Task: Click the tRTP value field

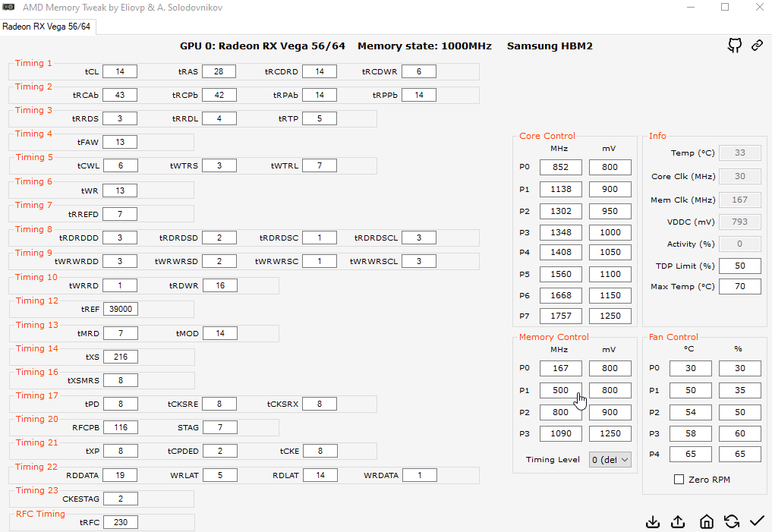Action: coord(320,118)
